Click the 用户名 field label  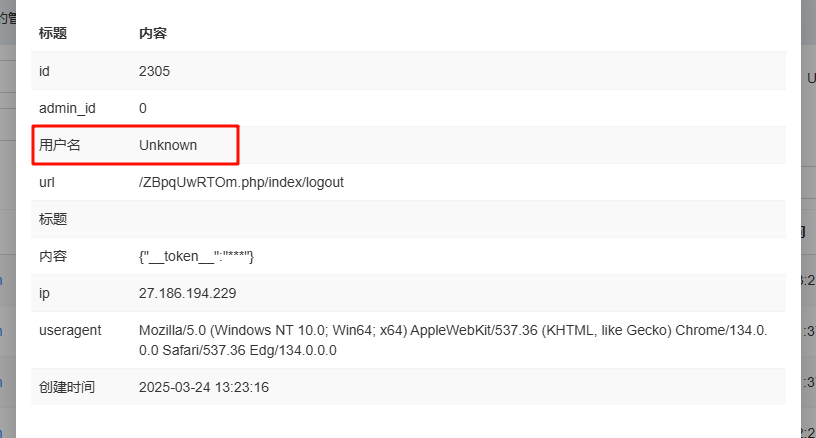click(59, 145)
